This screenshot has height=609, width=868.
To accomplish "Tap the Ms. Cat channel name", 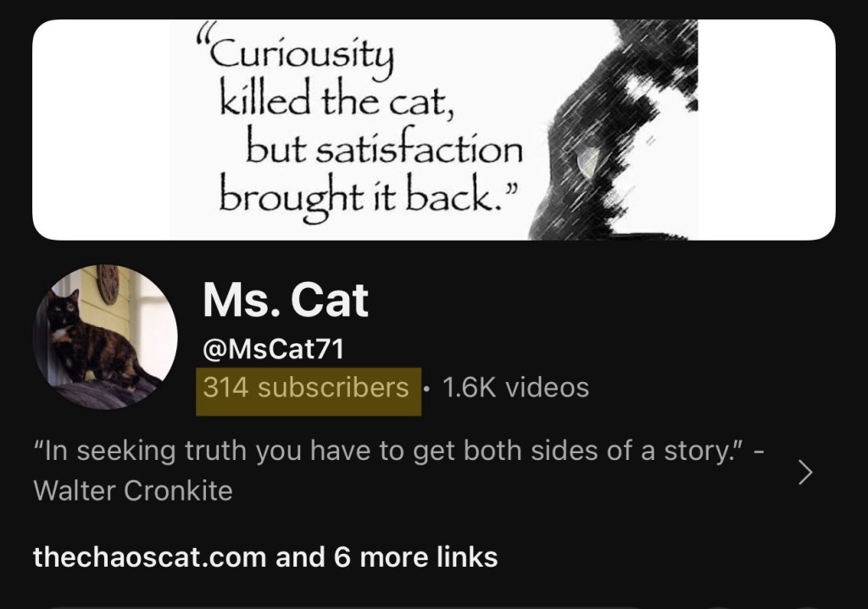I will coord(286,299).
